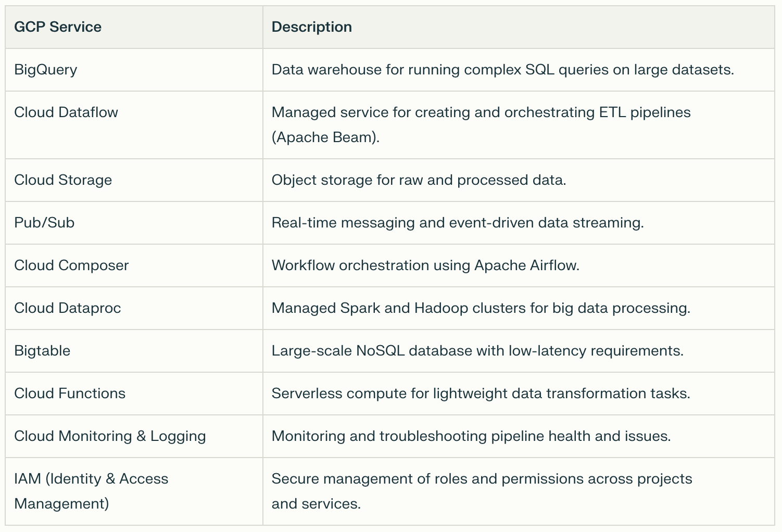Select the 'Cloud Functions' cell
Image resolution: width=782 pixels, height=532 pixels.
tap(134, 394)
